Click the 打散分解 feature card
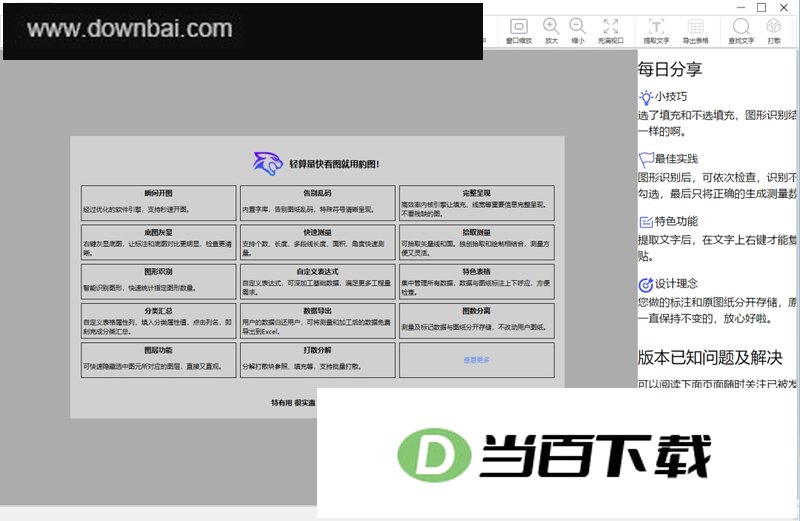This screenshot has width=800, height=521. pyautogui.click(x=318, y=360)
